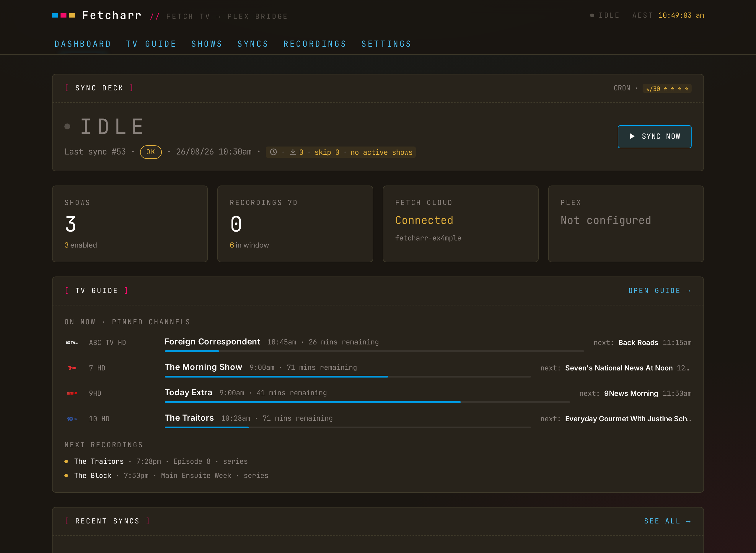The width and height of the screenshot is (756, 553).
Task: Click the Today Extra program title
Action: coord(188,393)
